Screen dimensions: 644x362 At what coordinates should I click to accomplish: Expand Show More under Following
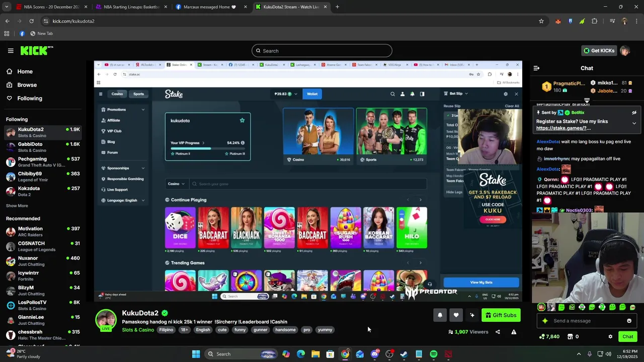(x=17, y=206)
